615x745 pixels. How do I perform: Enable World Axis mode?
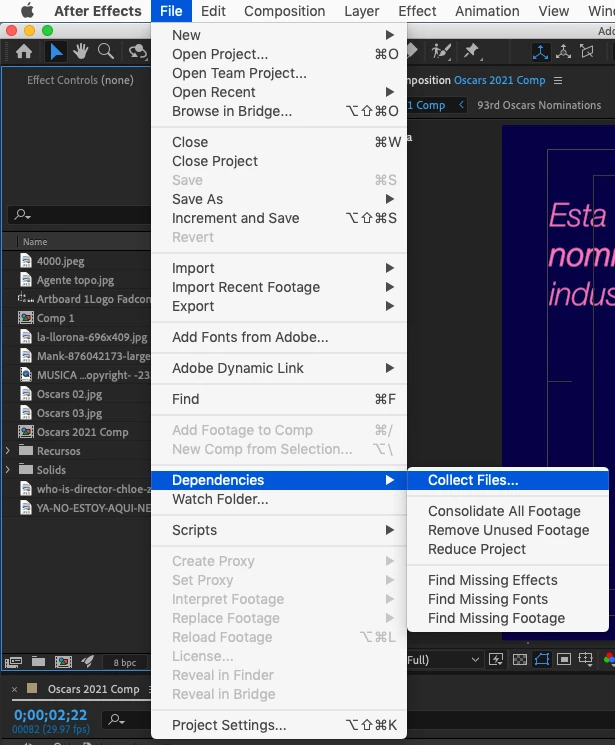click(x=564, y=51)
